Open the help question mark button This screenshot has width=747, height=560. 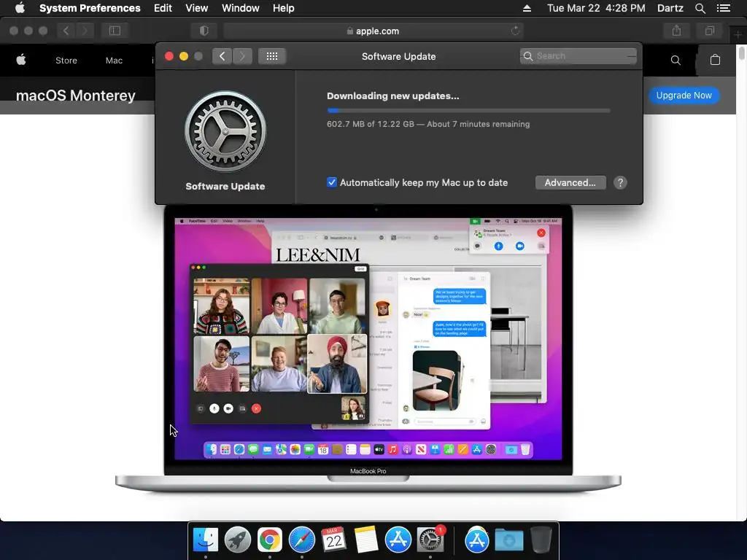620,182
